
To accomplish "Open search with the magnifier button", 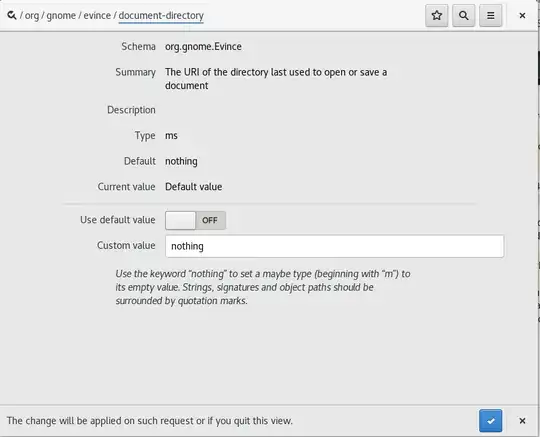I will (x=464, y=15).
